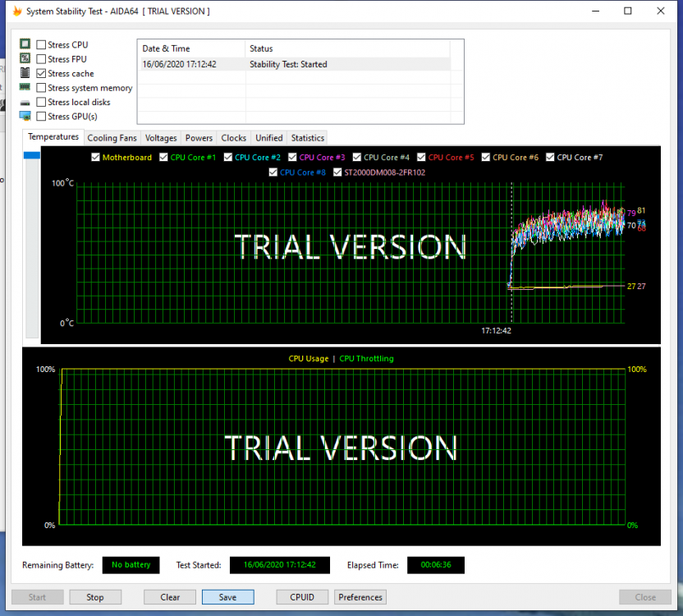The height and width of the screenshot is (616, 683).
Task: Open the Voltages tab
Action: point(161,138)
